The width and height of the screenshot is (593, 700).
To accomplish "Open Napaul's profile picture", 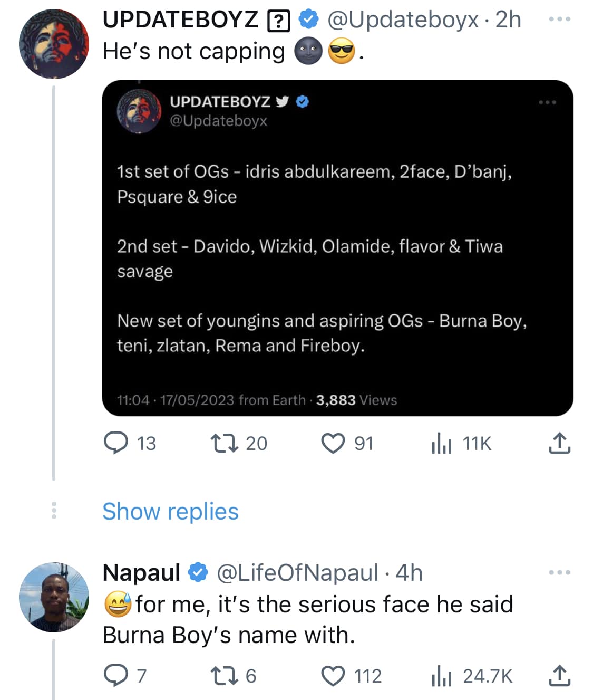I will 54,597.
